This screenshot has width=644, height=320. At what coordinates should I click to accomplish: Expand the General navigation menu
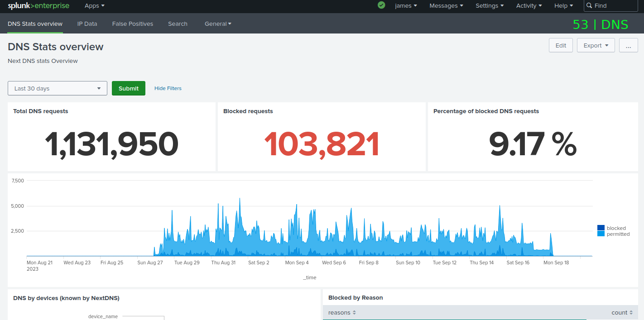[x=218, y=24]
